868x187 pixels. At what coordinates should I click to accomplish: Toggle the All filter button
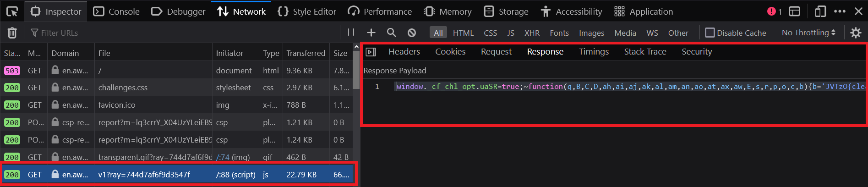click(x=438, y=33)
